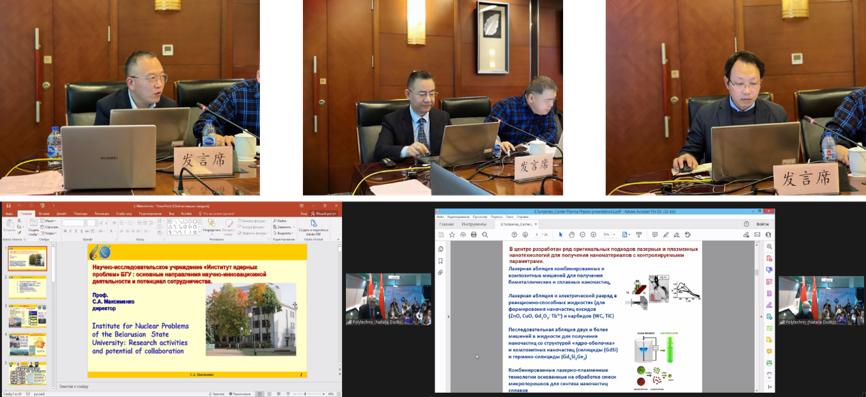The width and height of the screenshot is (866, 397).
Task: Select the arrow selection tool in Acrobat
Action: (x=561, y=235)
